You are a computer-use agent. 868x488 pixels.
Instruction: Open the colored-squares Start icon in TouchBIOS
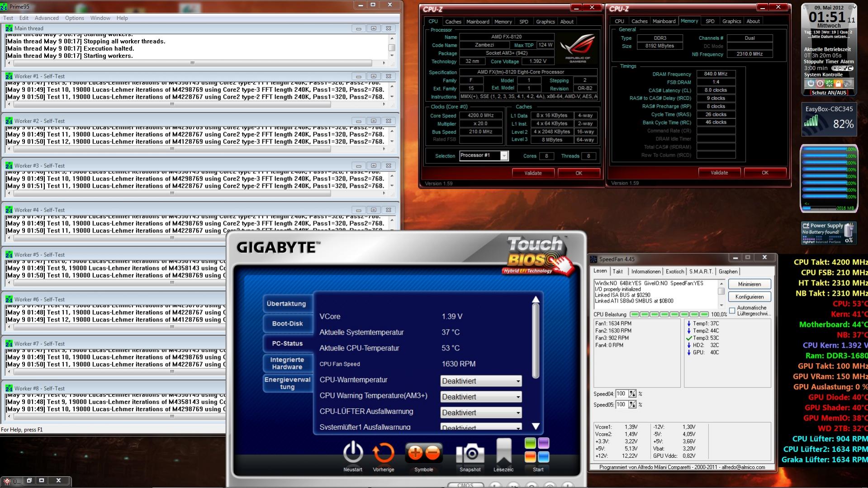pos(537,450)
